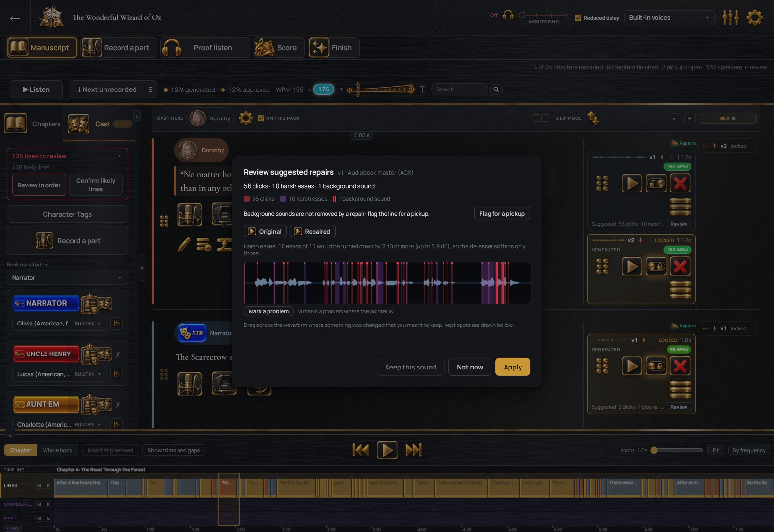Click the main transport play button

tap(387, 450)
